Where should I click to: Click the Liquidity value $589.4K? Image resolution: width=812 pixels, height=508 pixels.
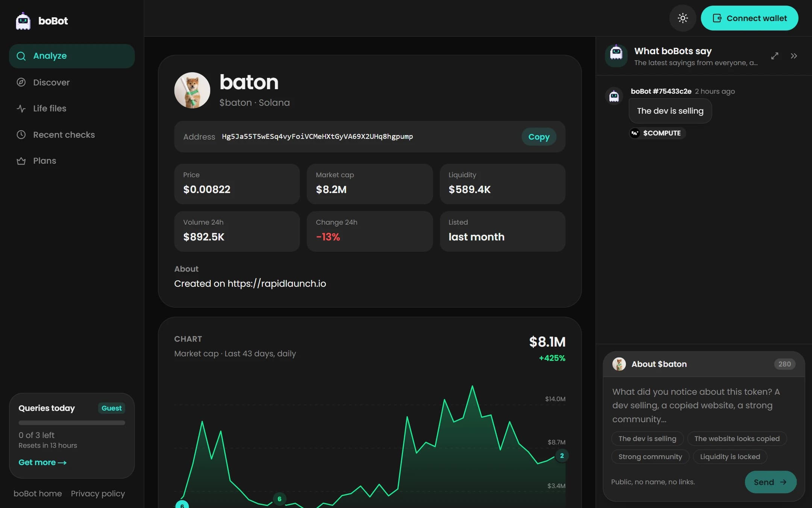[470, 189]
